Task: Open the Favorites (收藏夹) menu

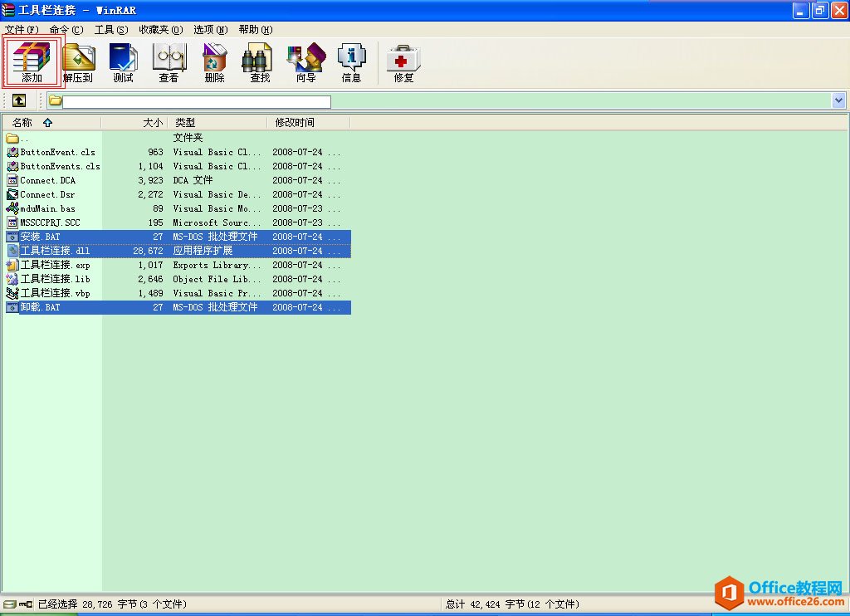Action: (160, 29)
